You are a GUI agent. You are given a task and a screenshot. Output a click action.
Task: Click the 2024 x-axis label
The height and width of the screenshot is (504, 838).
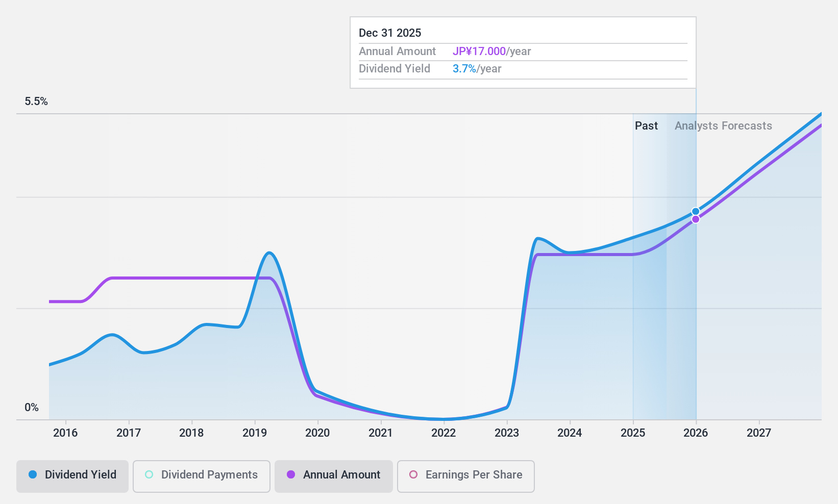570,433
